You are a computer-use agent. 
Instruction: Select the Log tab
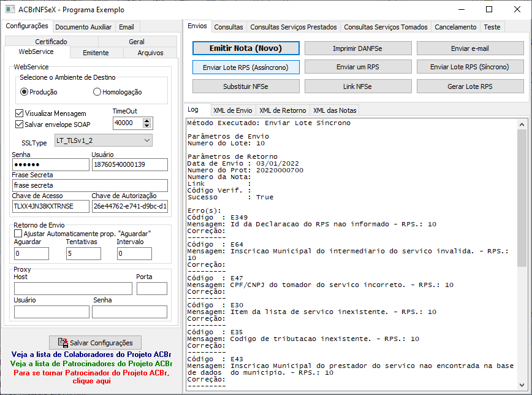(x=197, y=109)
